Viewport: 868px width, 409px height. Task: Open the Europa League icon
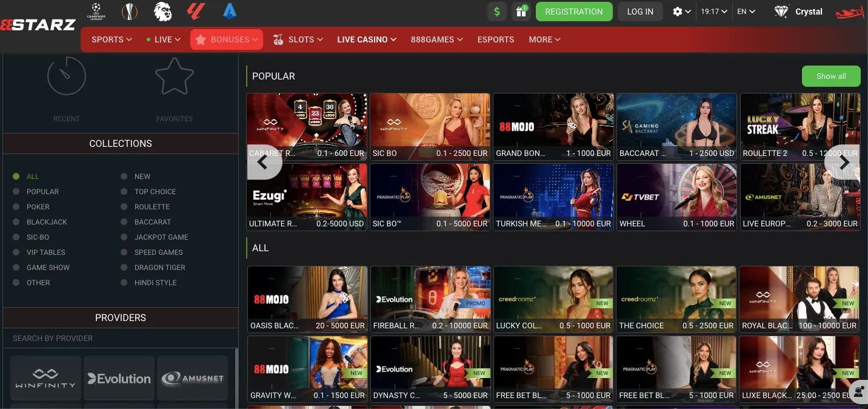[130, 11]
